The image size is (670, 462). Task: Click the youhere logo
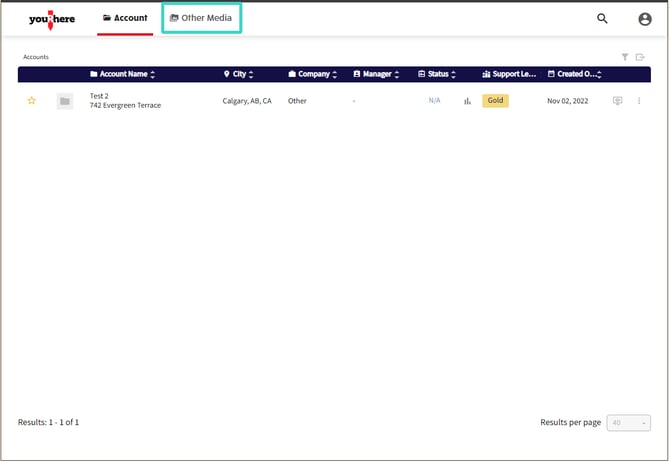(52, 18)
